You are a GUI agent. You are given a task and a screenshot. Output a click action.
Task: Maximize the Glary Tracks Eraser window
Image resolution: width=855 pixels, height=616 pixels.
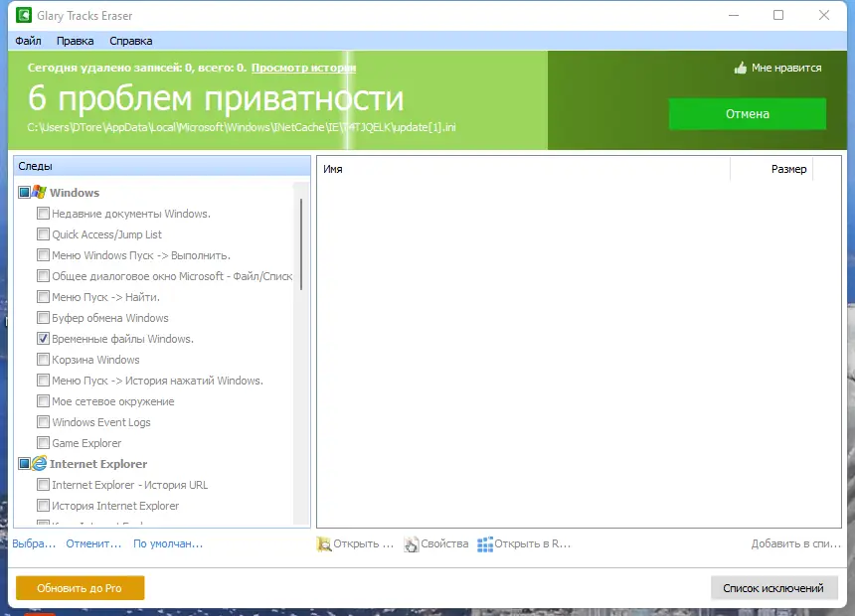point(778,15)
